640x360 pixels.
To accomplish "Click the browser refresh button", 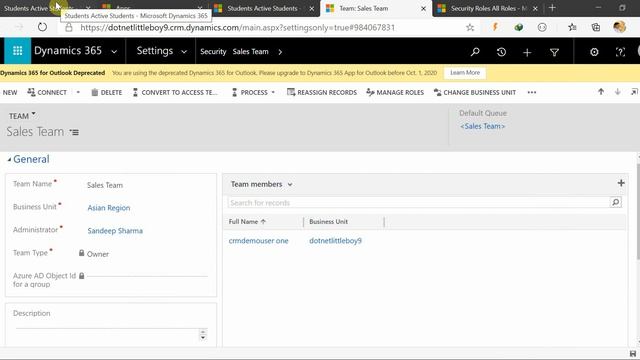I will (42, 27).
